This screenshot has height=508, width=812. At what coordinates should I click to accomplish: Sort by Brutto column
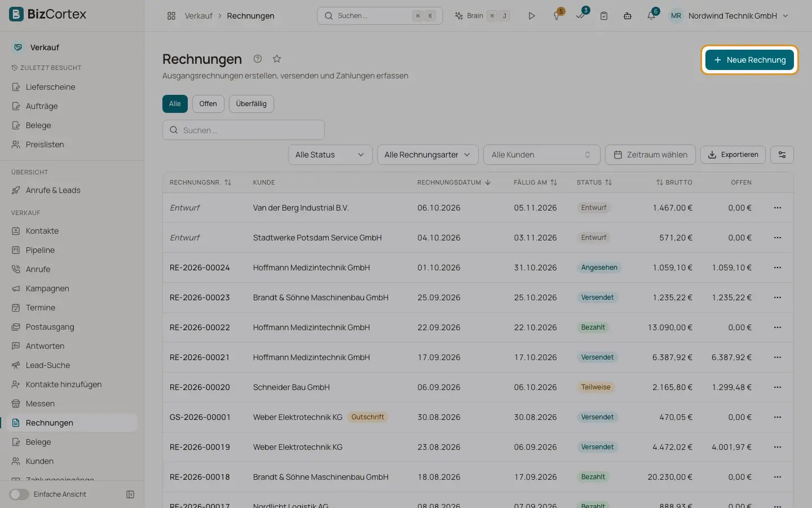674,182
